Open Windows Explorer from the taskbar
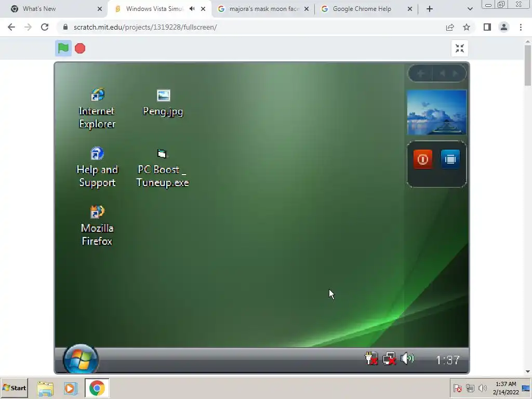Image resolution: width=532 pixels, height=399 pixels. click(x=45, y=388)
